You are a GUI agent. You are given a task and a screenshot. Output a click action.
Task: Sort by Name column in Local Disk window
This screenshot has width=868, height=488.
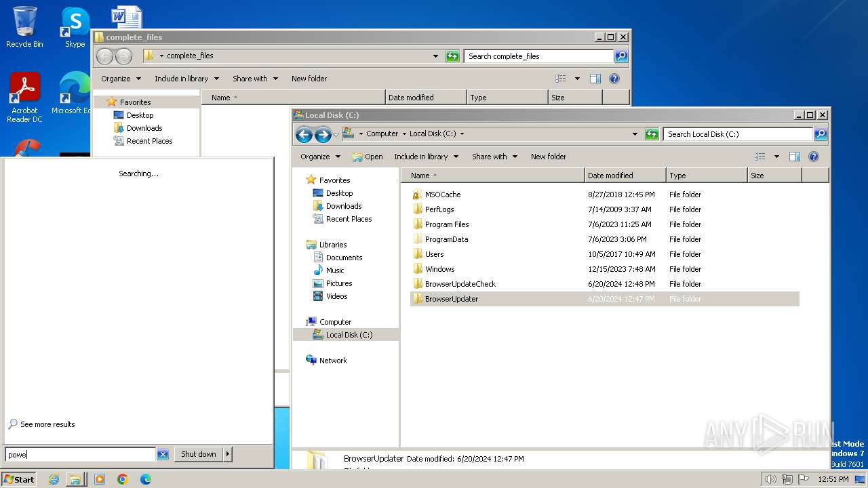point(493,176)
